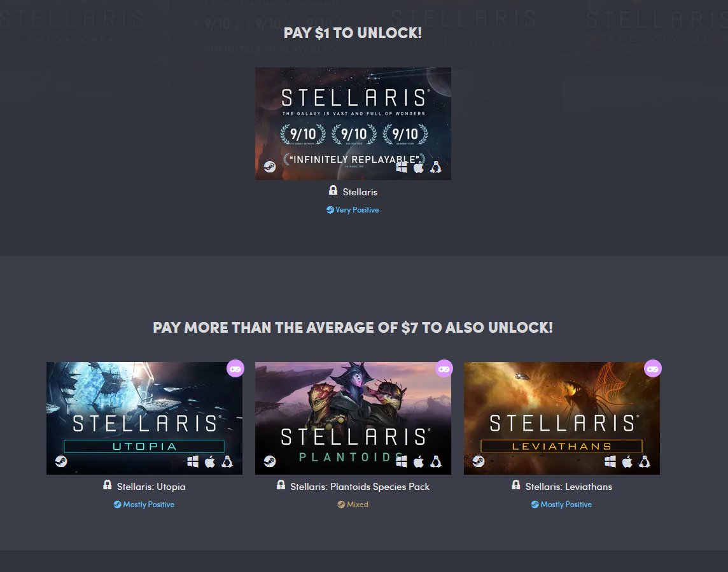728x572 pixels.
Task: Click the purple controller badge on Utopia
Action: tap(235, 368)
